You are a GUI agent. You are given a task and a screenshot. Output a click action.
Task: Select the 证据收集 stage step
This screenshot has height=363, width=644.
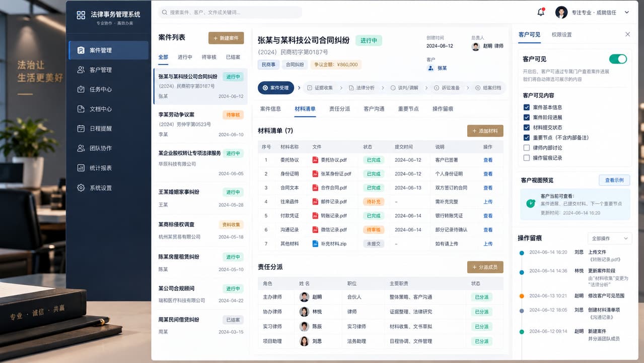320,88
